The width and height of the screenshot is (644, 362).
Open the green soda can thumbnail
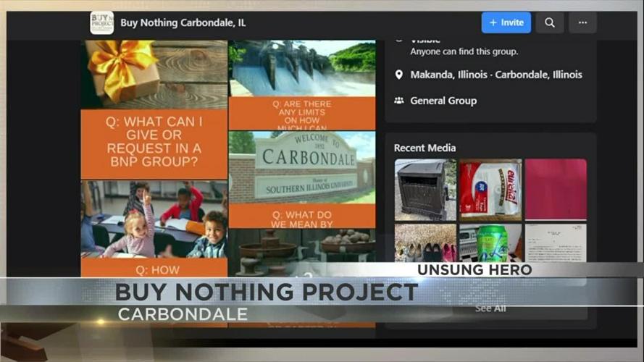click(x=490, y=243)
